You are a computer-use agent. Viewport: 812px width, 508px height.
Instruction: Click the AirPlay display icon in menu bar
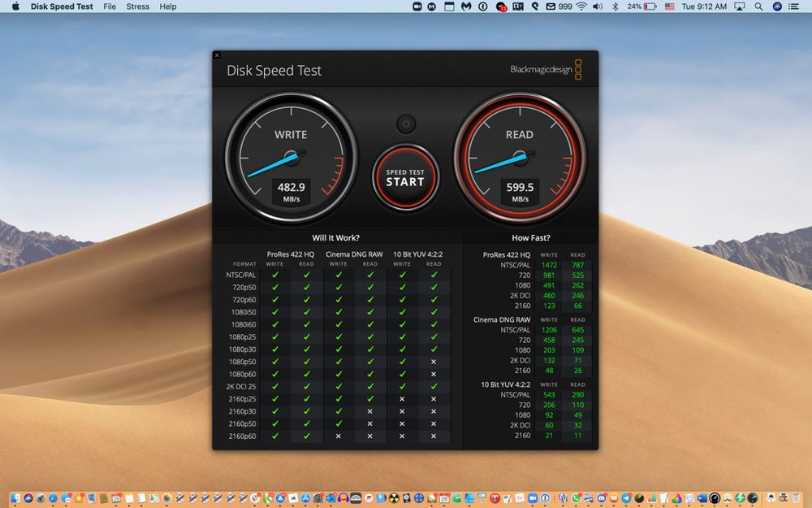(x=739, y=7)
